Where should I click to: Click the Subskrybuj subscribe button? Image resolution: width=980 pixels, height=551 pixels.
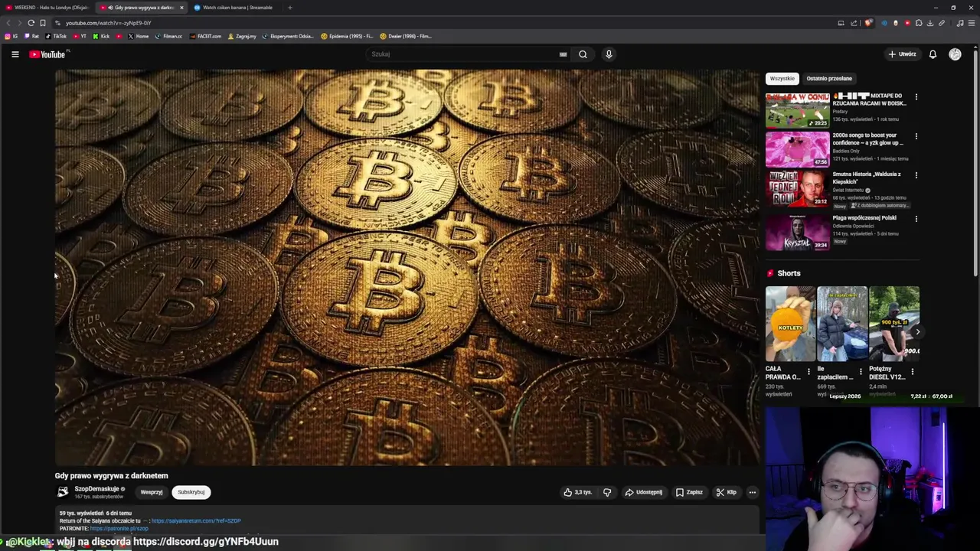191,492
